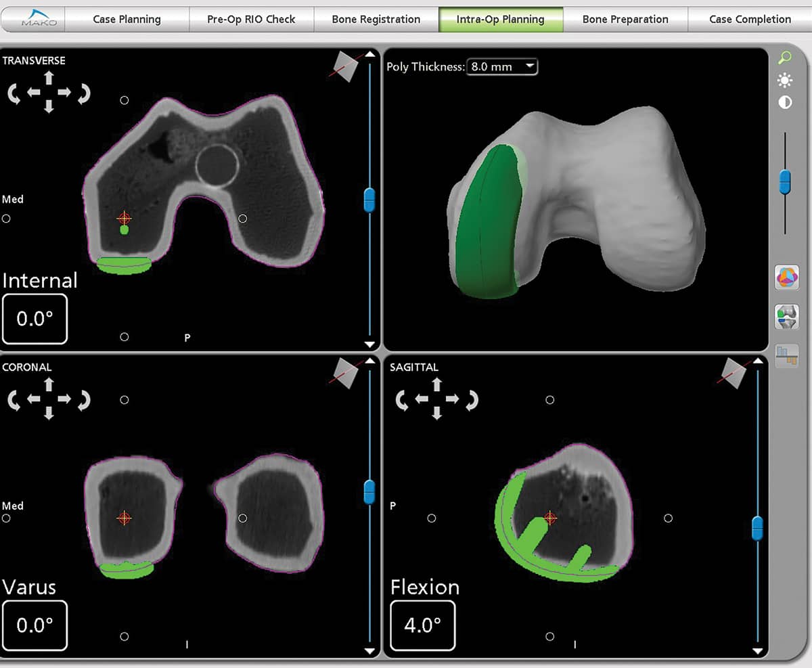Click the down scroll arrow in Sagittal view

pos(758,650)
